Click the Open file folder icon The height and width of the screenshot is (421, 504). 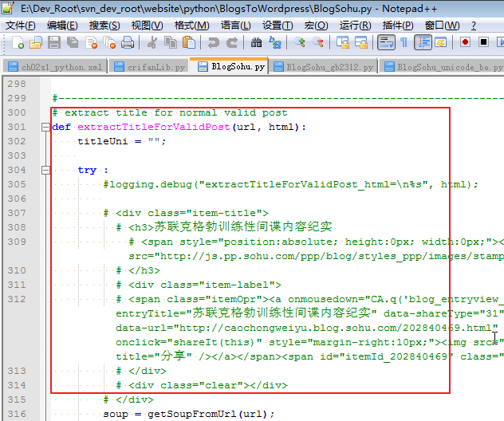tap(35, 42)
